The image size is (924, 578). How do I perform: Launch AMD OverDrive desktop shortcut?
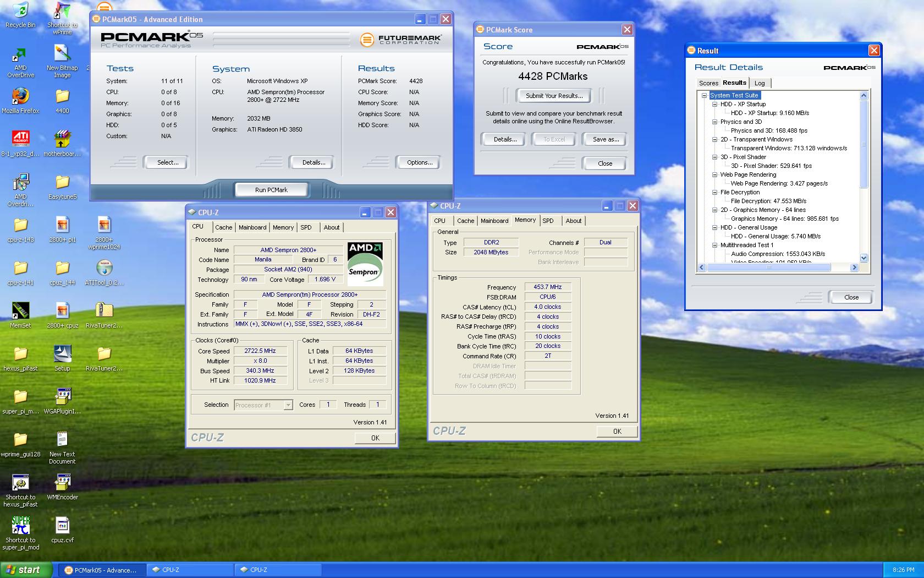tap(20, 62)
